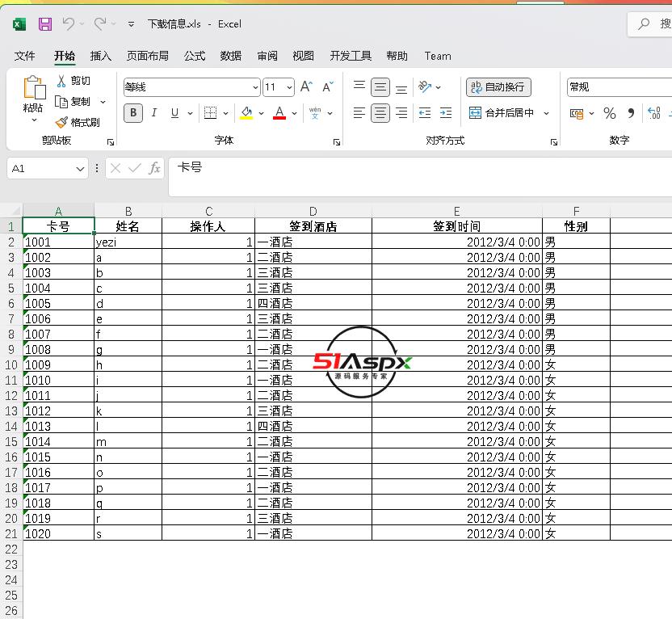Click the Save icon in title bar

click(45, 24)
